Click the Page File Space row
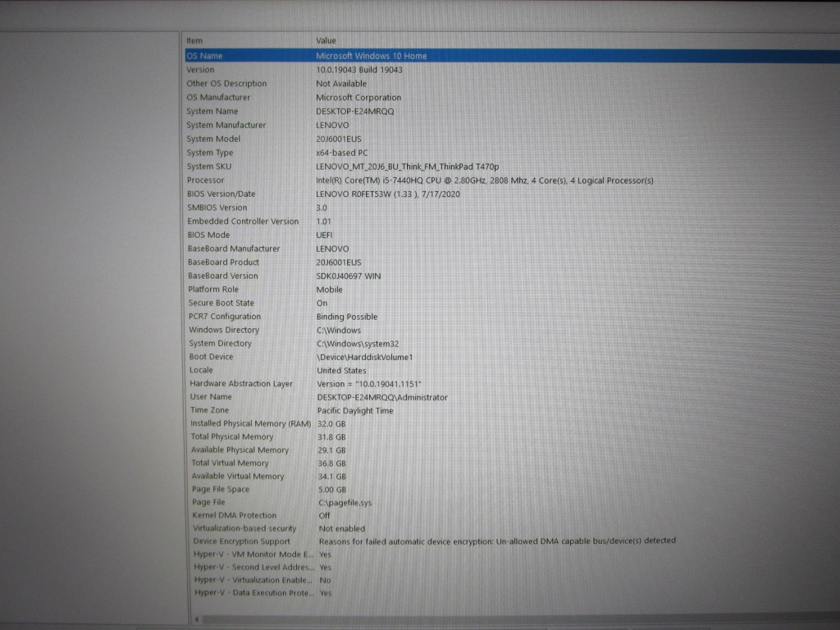840x630 pixels. click(x=220, y=489)
